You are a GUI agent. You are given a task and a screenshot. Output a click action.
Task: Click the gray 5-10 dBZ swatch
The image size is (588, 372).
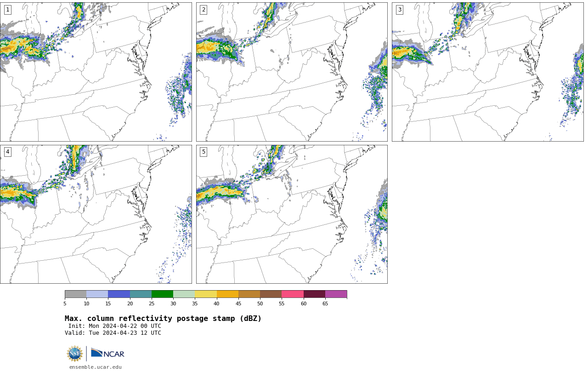[75, 294]
